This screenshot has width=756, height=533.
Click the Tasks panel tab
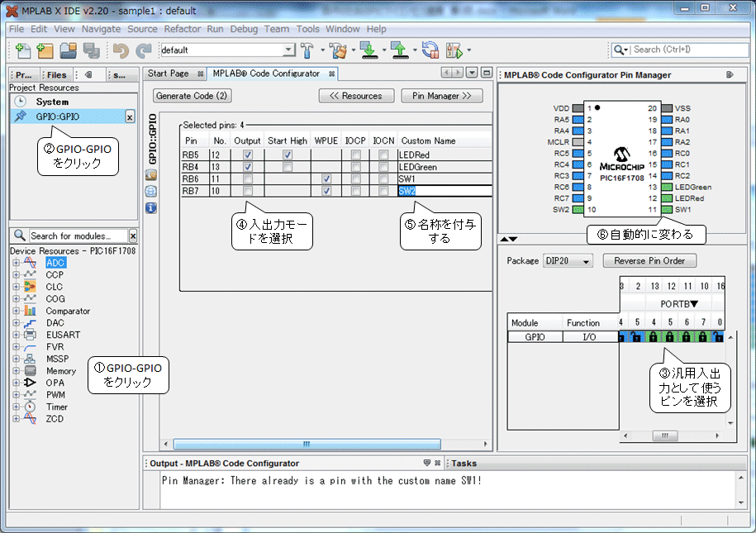pos(464,463)
